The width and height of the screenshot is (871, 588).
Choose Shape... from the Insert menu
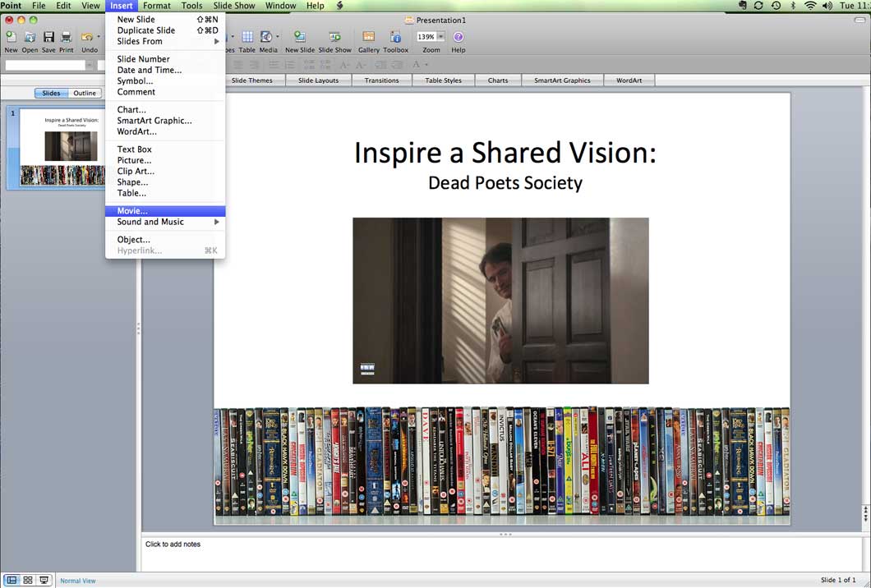tap(165, 182)
